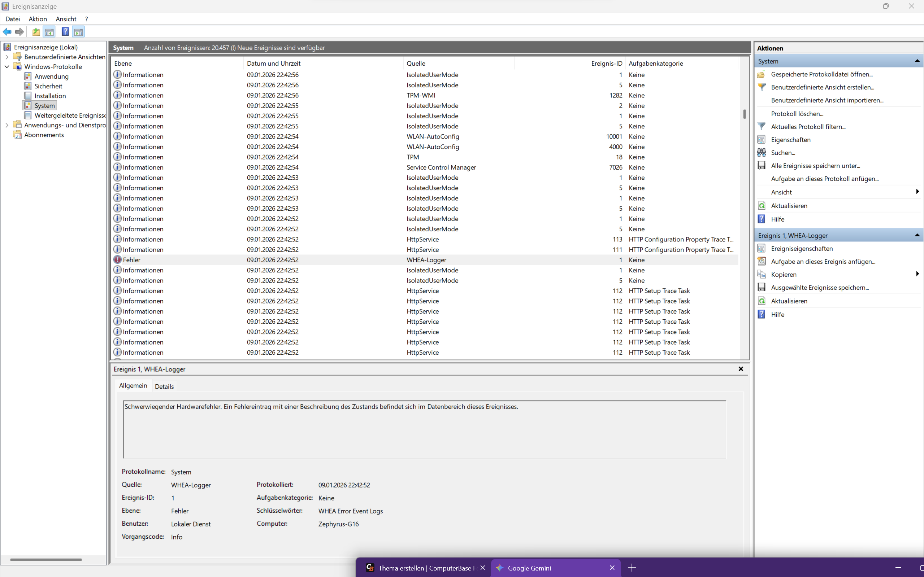
Task: Click the Ereigniseigenschaften icon in actions
Action: (762, 248)
